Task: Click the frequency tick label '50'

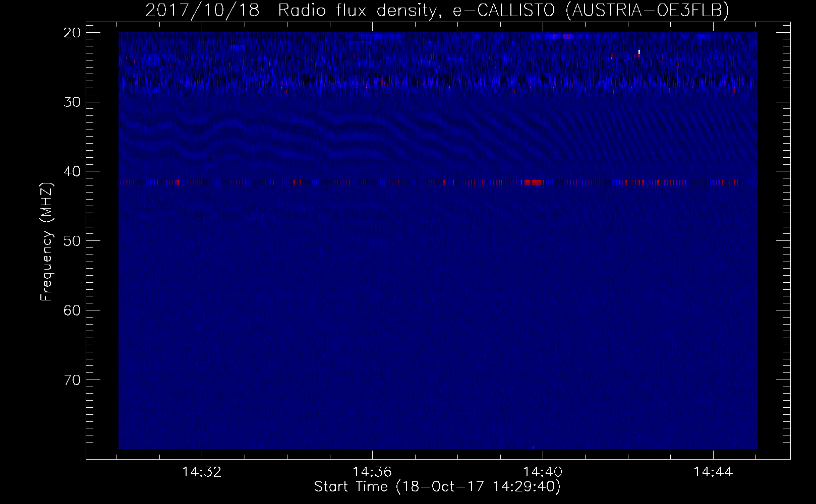Action: [x=72, y=241]
